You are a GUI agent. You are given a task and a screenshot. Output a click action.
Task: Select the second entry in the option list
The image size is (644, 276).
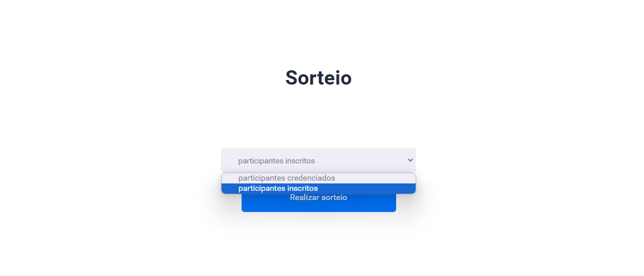318,189
